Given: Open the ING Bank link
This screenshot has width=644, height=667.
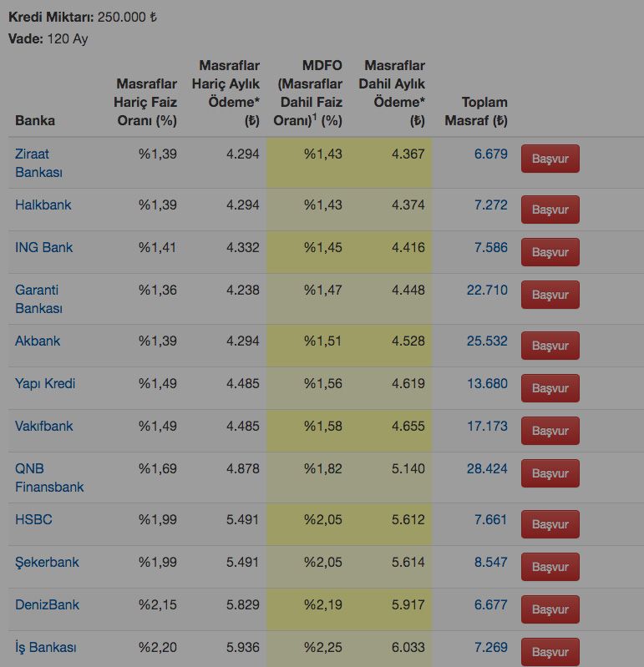Looking at the screenshot, I should click(43, 247).
